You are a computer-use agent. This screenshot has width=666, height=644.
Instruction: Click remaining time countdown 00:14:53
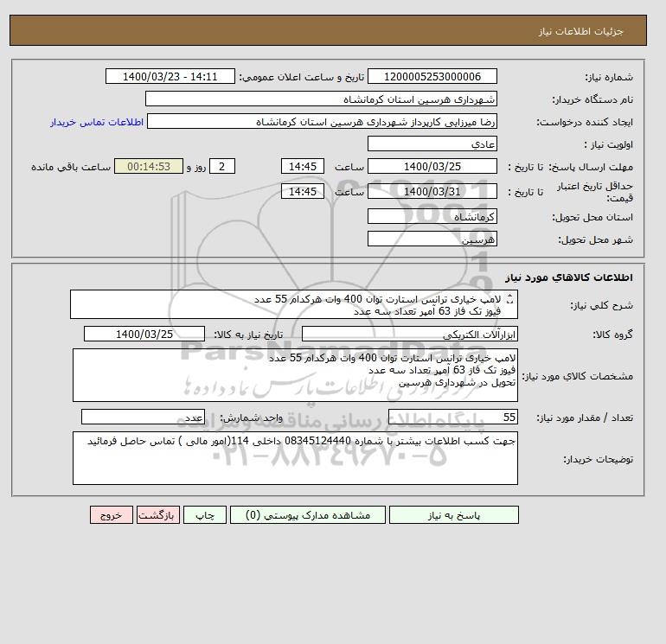pyautogui.click(x=149, y=167)
